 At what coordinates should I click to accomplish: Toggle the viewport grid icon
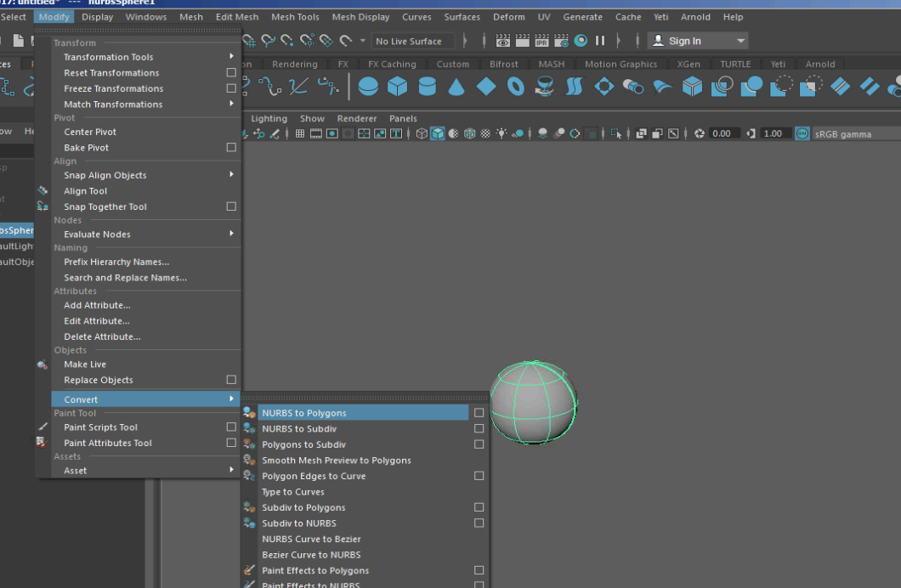pyautogui.click(x=300, y=133)
